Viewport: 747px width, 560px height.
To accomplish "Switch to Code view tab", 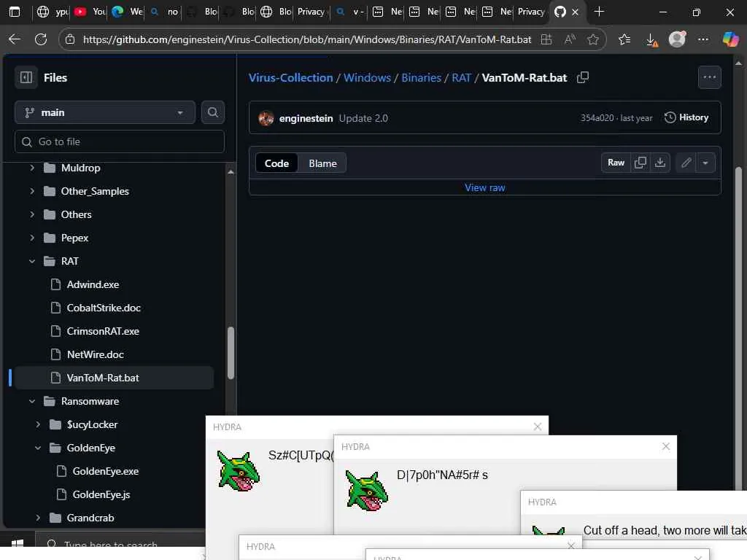I will click(276, 163).
